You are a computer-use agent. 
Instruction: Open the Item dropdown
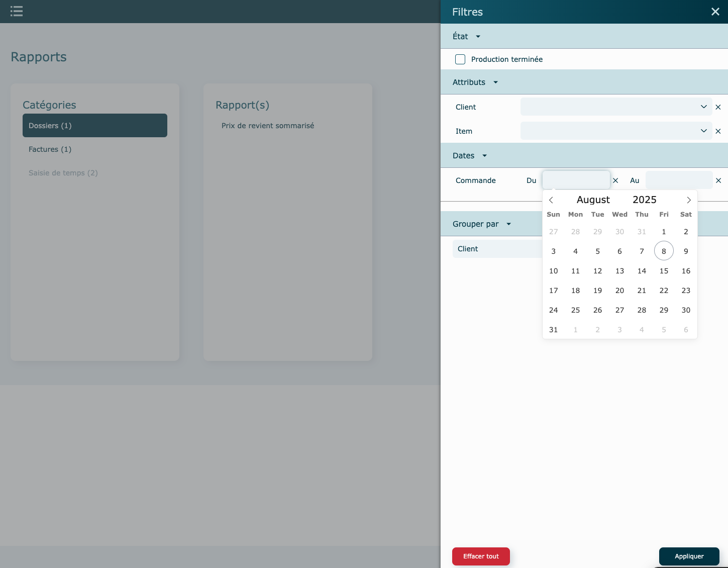pyautogui.click(x=616, y=131)
